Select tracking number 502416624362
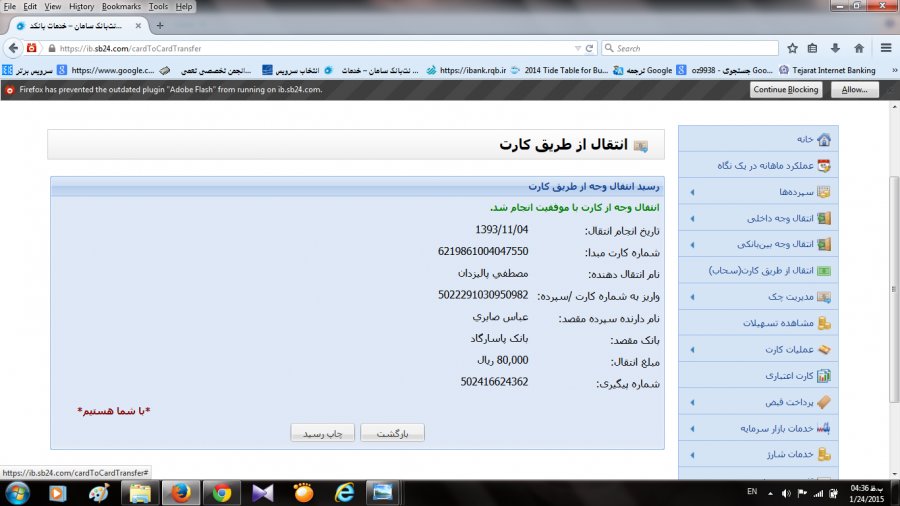The height and width of the screenshot is (506, 900). (494, 382)
